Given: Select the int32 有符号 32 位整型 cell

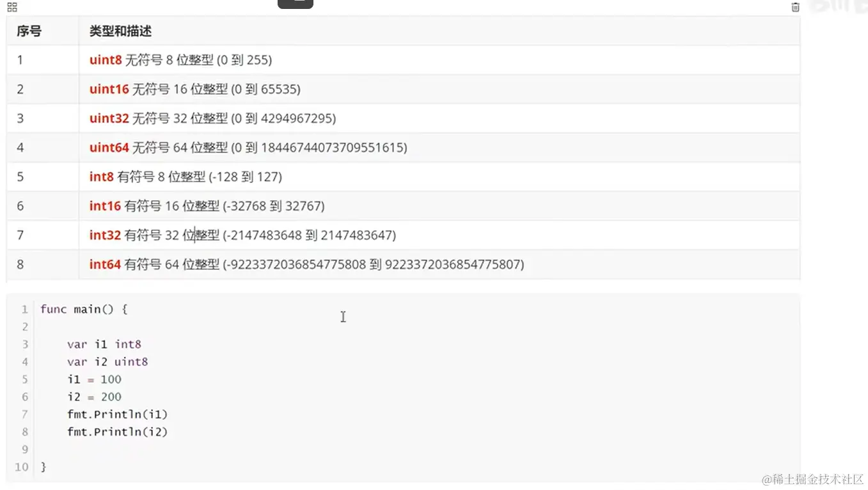Looking at the screenshot, I should (x=439, y=235).
